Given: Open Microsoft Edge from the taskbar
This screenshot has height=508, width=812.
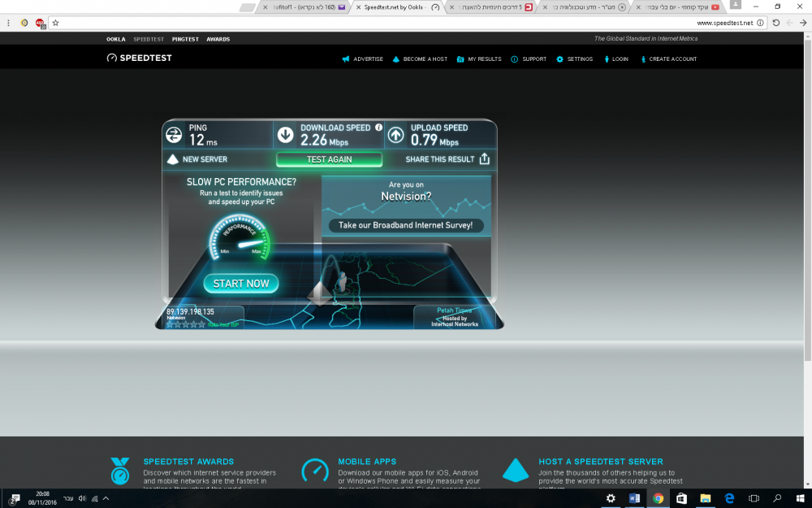Looking at the screenshot, I should (x=729, y=498).
